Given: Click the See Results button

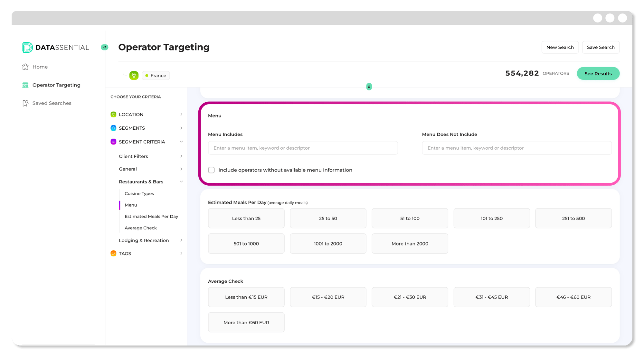Looking at the screenshot, I should (598, 74).
